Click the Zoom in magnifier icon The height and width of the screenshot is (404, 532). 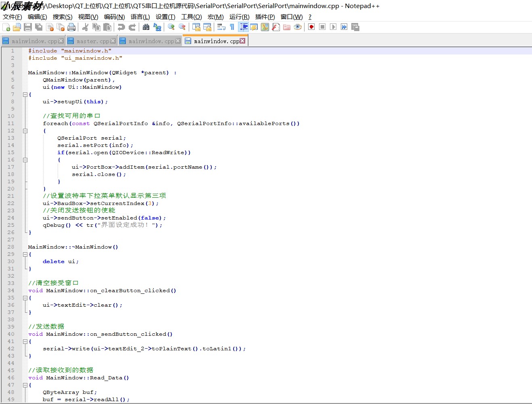click(x=171, y=27)
